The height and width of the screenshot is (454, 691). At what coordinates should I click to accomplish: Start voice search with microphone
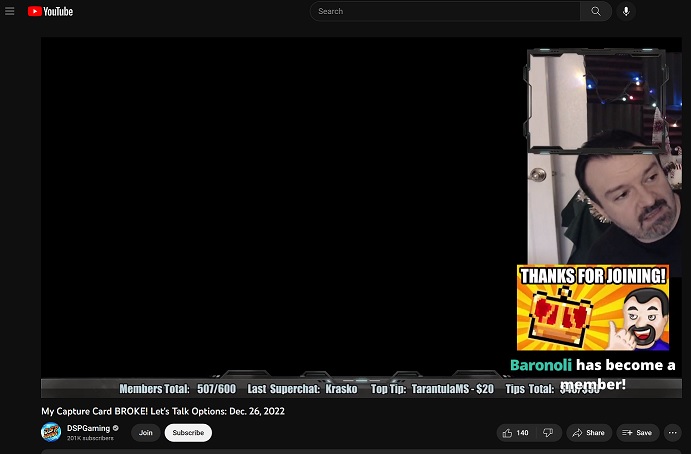click(x=626, y=11)
